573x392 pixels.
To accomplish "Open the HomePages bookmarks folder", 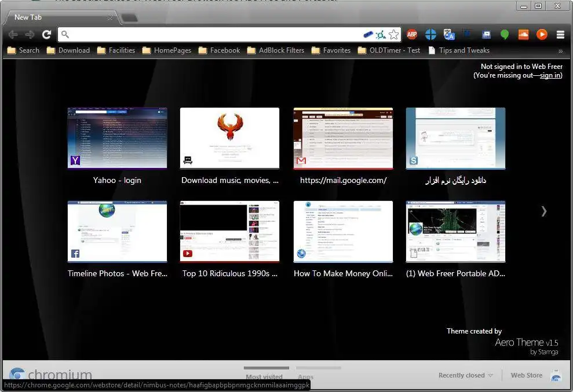I will point(167,50).
